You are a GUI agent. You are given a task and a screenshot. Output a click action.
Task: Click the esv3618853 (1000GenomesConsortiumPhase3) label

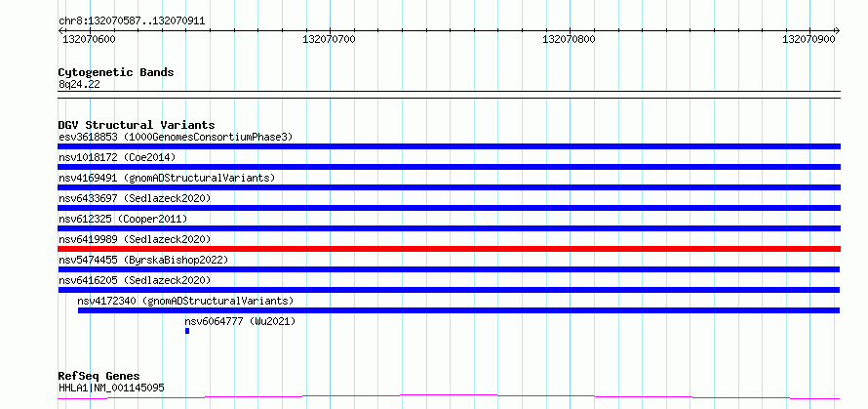176,137
